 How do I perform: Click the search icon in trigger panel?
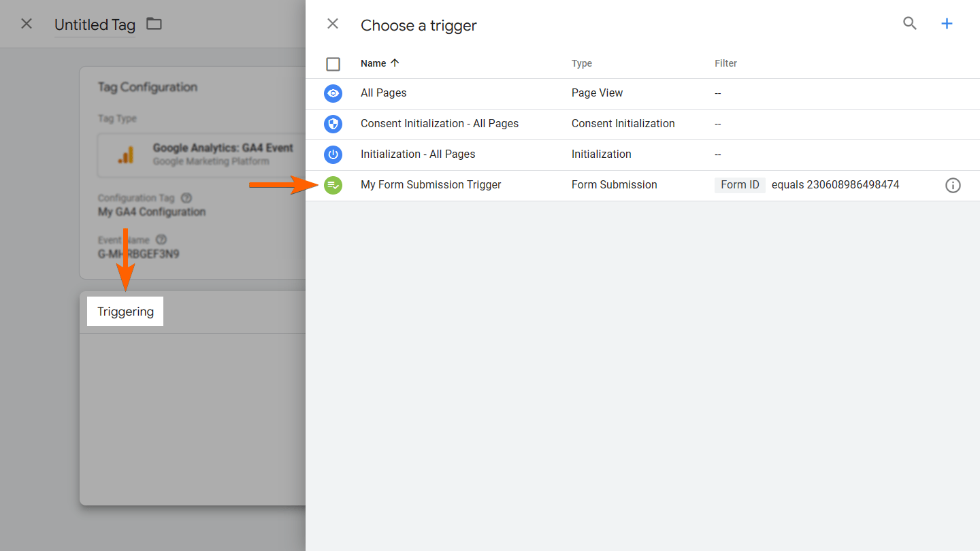(910, 24)
